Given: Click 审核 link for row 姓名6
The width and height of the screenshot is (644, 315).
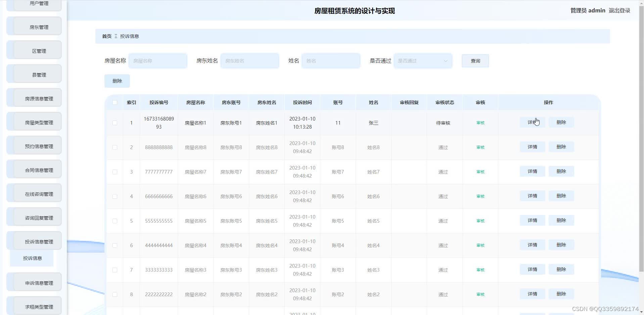Looking at the screenshot, I should [x=480, y=196].
